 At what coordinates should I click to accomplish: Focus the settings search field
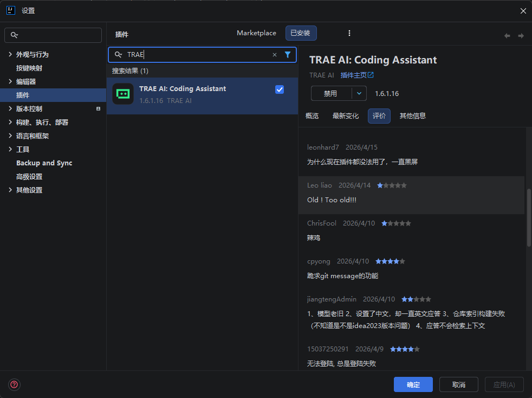coord(53,35)
